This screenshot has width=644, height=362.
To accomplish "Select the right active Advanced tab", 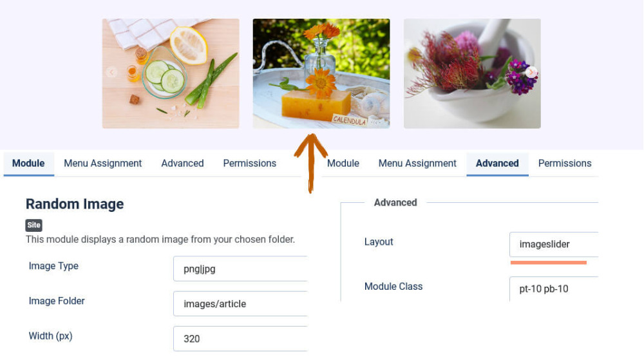I will click(x=497, y=164).
